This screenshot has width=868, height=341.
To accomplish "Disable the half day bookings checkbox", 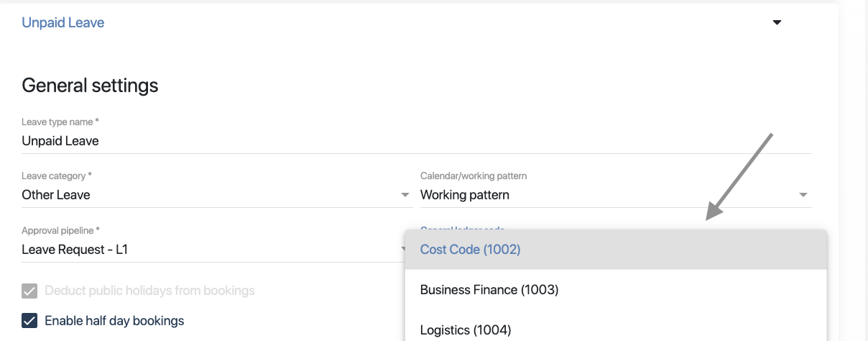I will click(29, 321).
